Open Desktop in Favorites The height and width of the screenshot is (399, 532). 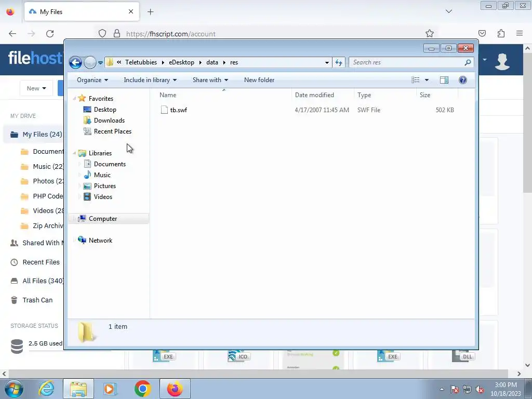tap(105, 110)
